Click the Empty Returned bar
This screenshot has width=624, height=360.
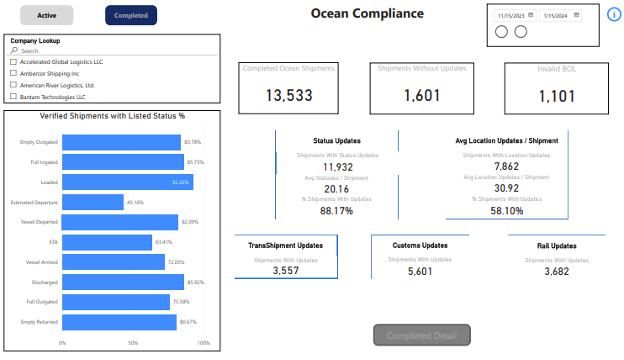point(119,322)
